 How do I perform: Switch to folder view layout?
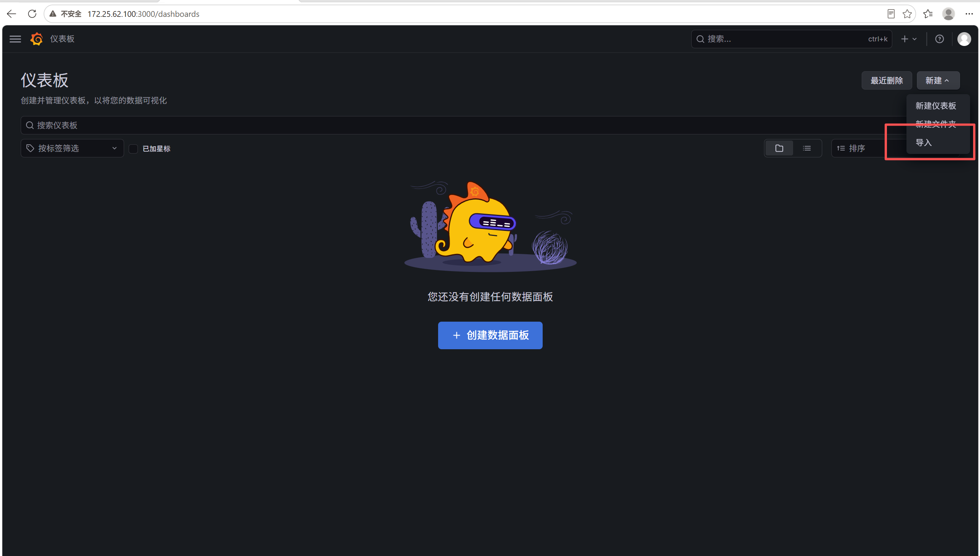click(779, 148)
